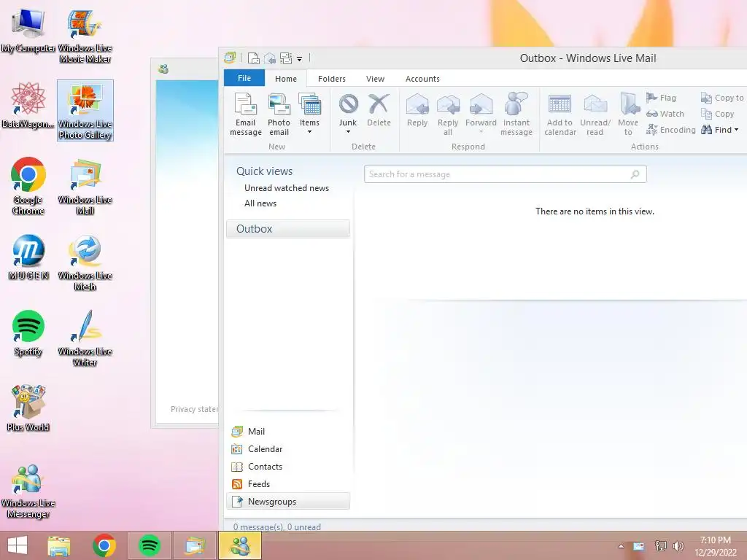
Task: Click the Copy to button
Action: [x=721, y=98]
